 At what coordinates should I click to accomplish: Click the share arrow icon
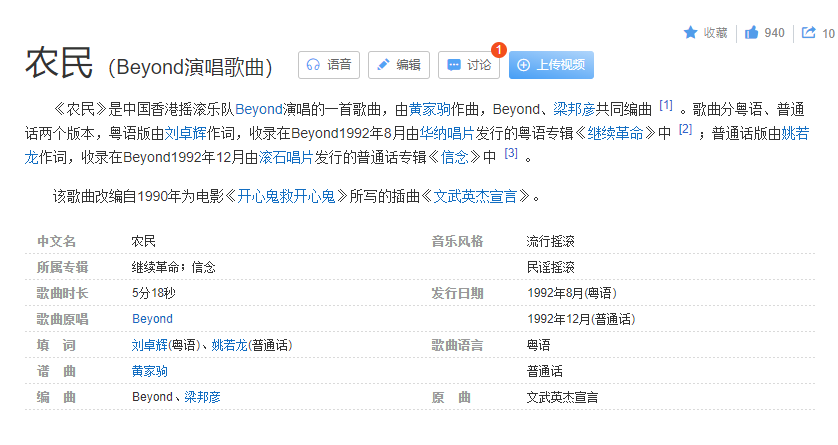[809, 33]
